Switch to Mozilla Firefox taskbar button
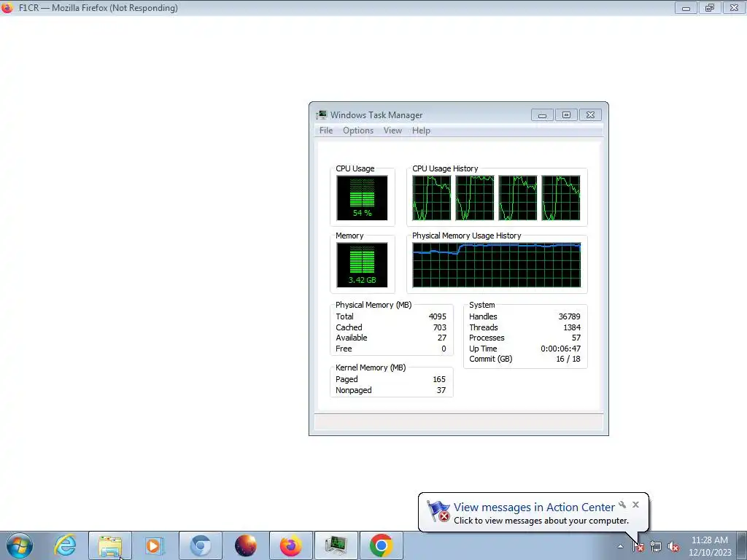Image resolution: width=747 pixels, height=560 pixels. [x=291, y=545]
